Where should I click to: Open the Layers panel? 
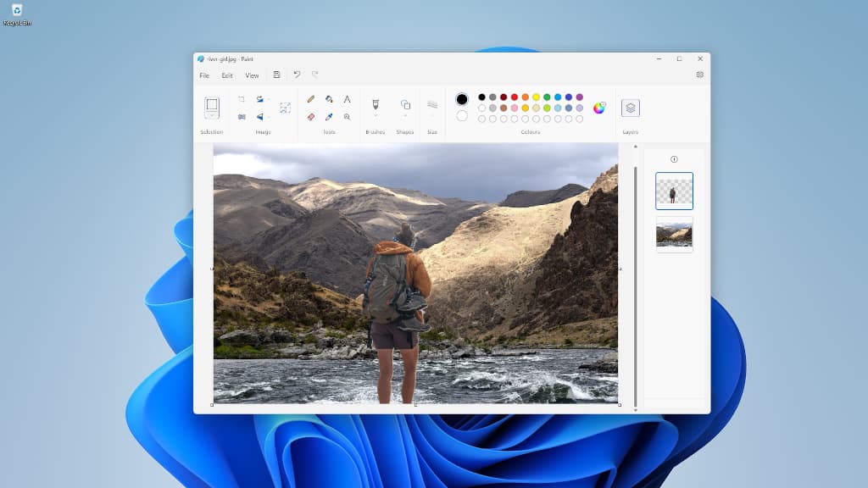[630, 108]
